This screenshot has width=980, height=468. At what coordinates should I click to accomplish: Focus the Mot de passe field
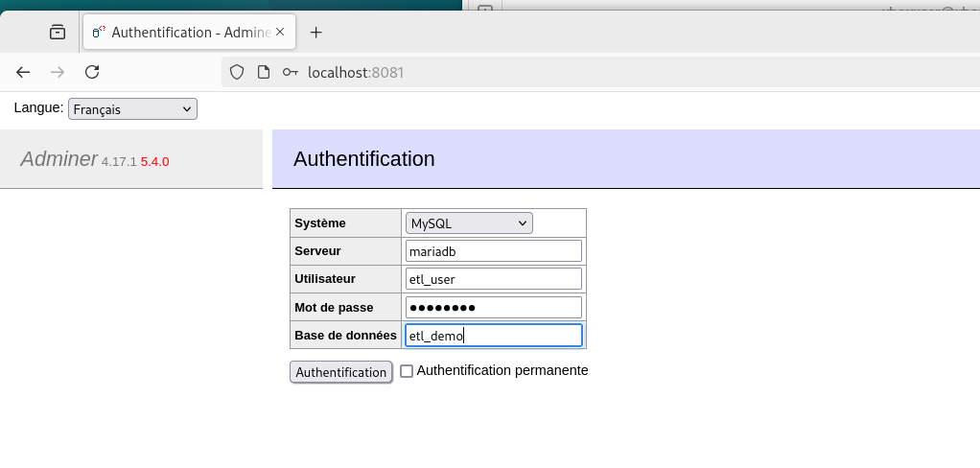[x=493, y=307]
